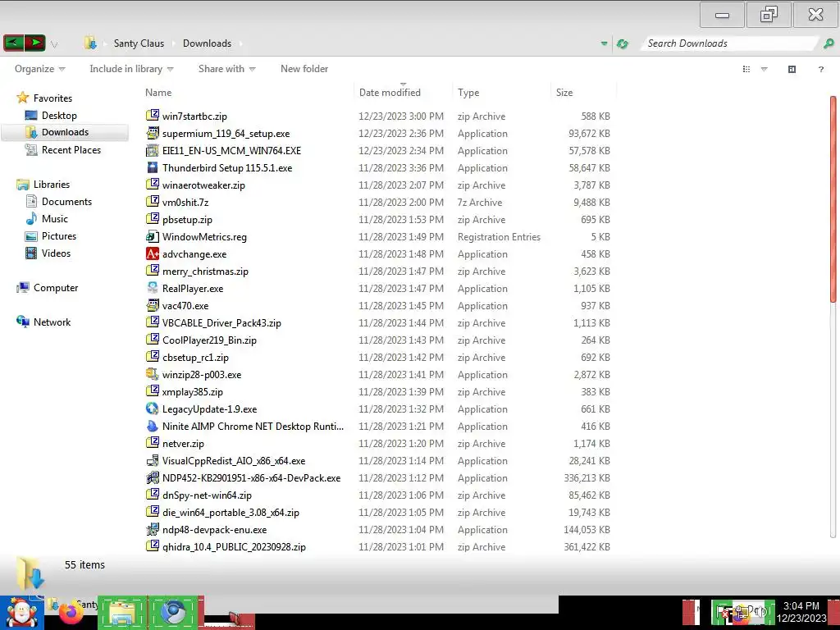Select Downloads in the Favorites list
This screenshot has height=630, width=840.
pyautogui.click(x=65, y=132)
